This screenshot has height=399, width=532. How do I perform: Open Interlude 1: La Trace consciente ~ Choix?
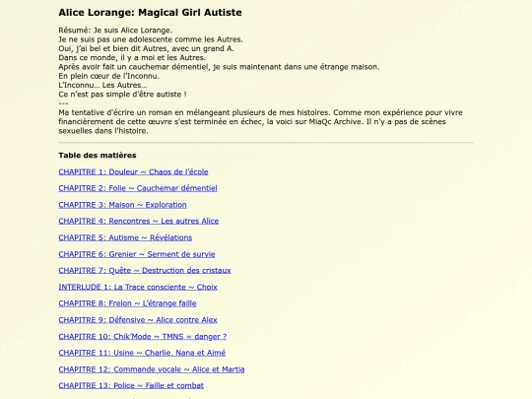point(138,287)
